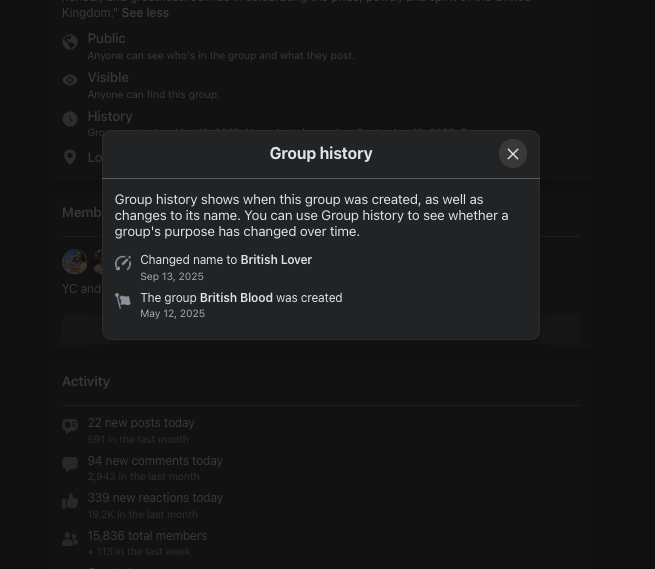Click the clock icon next to History
Image resolution: width=655 pixels, height=569 pixels.
pos(70,119)
